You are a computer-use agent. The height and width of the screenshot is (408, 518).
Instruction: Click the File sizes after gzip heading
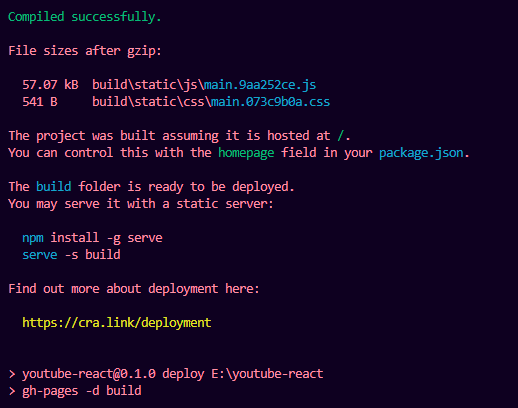click(85, 51)
